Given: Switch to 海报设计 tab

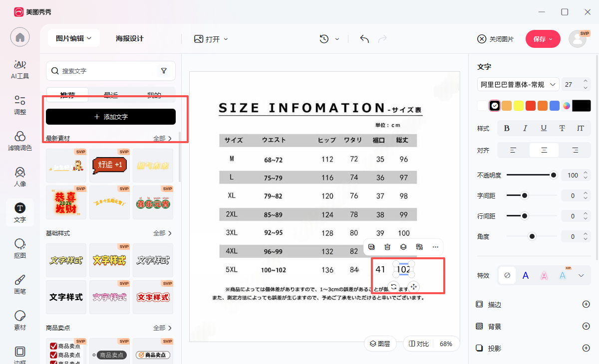Looking at the screenshot, I should [x=130, y=38].
